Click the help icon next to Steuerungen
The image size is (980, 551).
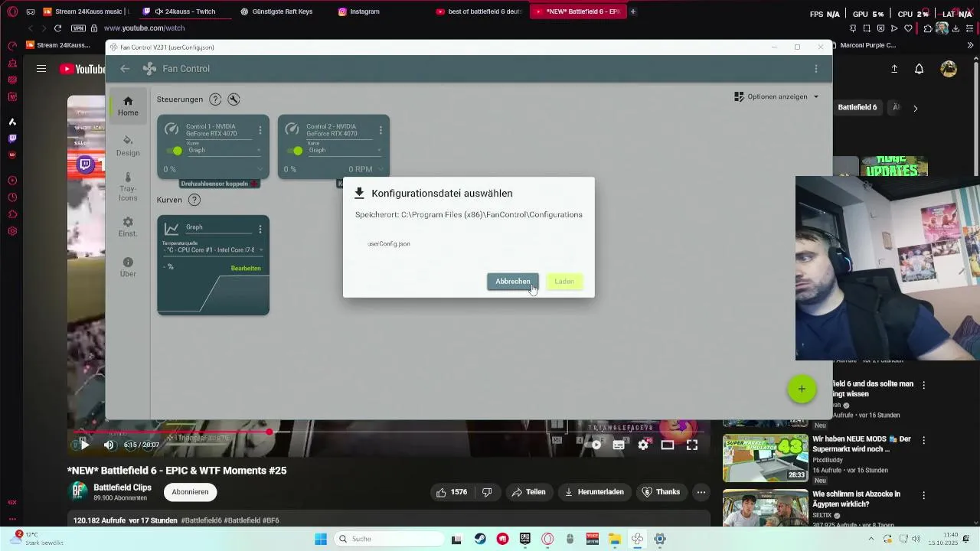click(215, 99)
